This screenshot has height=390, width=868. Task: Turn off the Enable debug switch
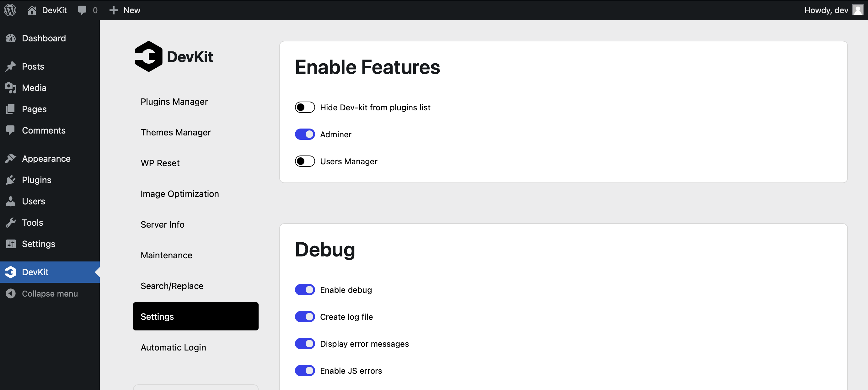(x=305, y=290)
